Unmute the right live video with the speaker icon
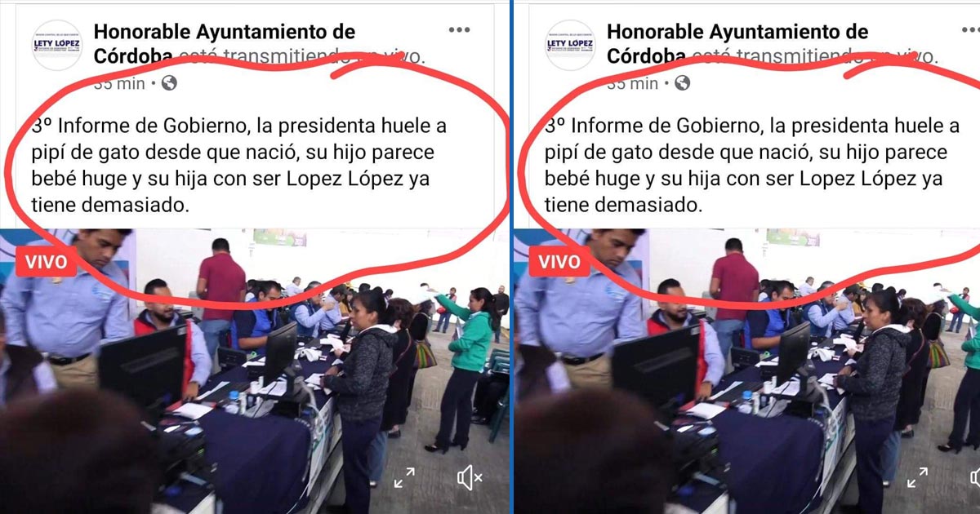This screenshot has width=980, height=514. pyautogui.click(x=974, y=478)
